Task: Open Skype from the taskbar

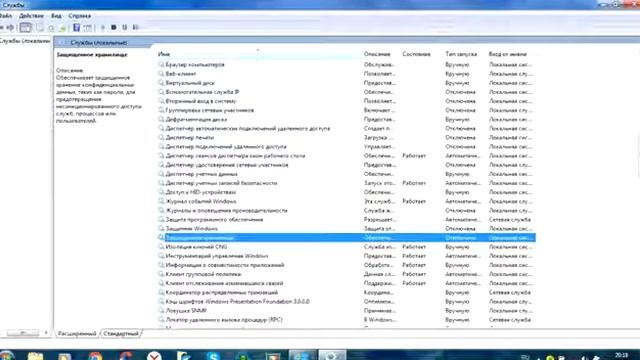Action: [x=213, y=356]
